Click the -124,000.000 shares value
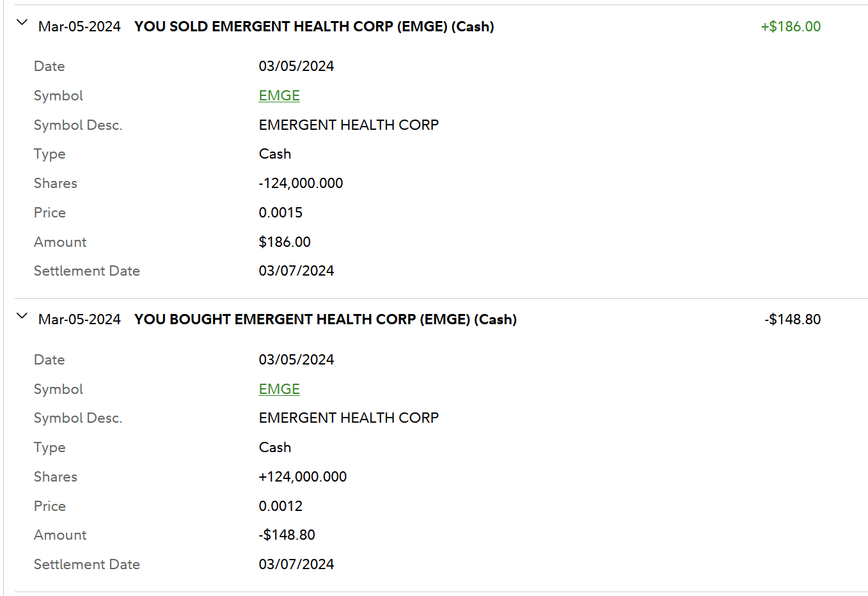 pyautogui.click(x=301, y=184)
